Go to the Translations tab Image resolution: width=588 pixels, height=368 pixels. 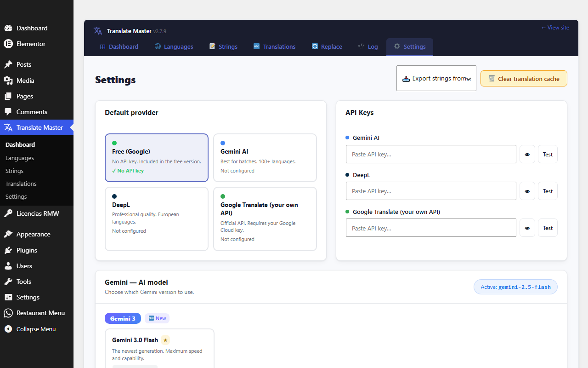[x=274, y=46]
